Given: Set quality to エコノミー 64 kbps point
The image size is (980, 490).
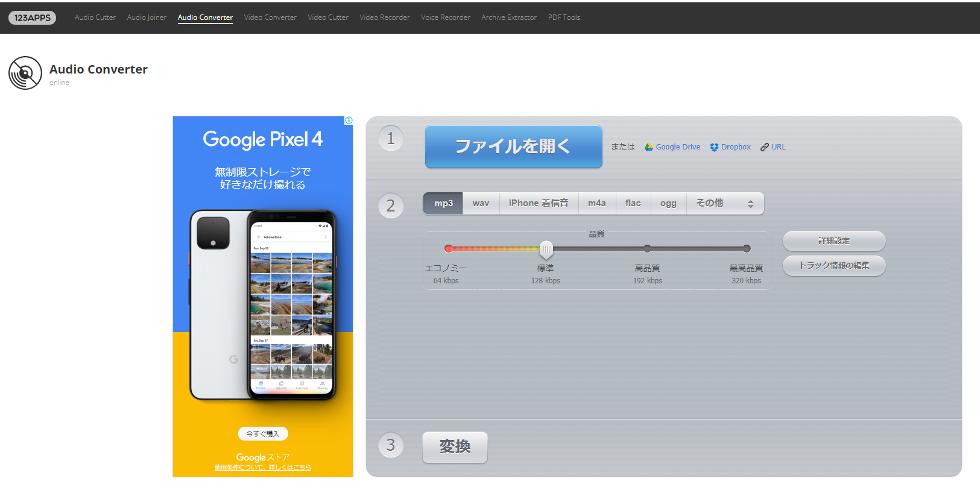Looking at the screenshot, I should tap(448, 248).
